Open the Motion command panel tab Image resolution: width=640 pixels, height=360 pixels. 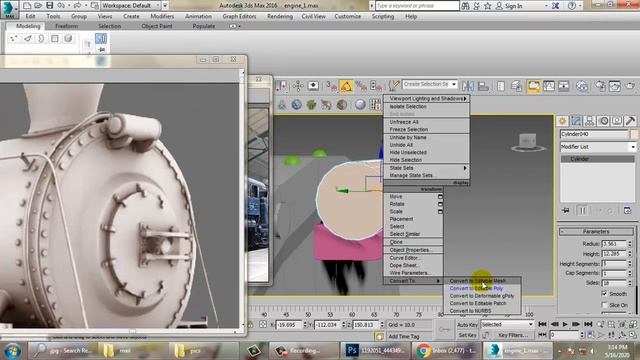click(603, 121)
